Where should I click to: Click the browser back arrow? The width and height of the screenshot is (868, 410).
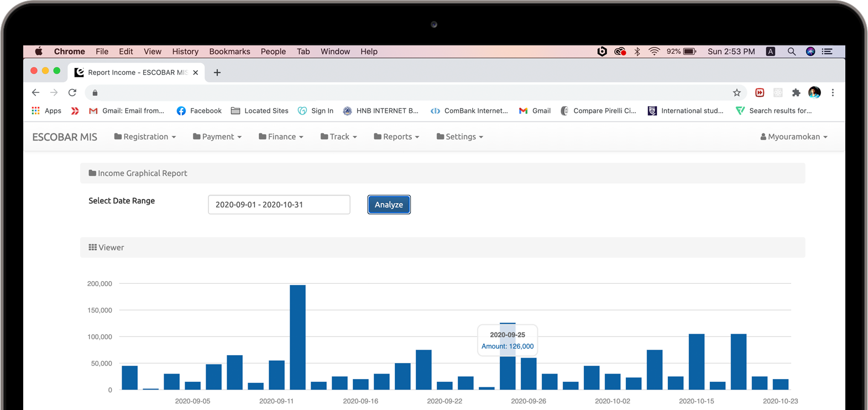36,93
